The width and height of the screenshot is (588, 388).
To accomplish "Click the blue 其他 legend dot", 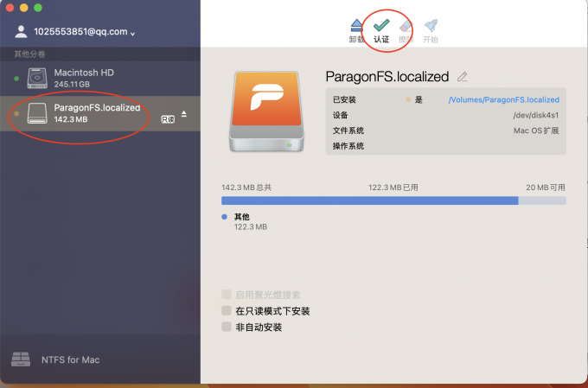I will tap(224, 217).
